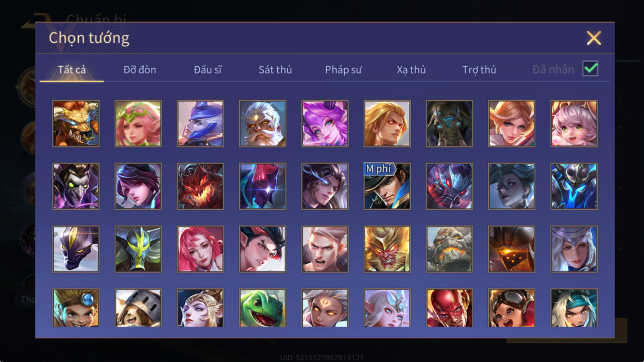This screenshot has width=644, height=362.
Task: Toggle the Đã nhận checkbox
Action: click(x=590, y=69)
